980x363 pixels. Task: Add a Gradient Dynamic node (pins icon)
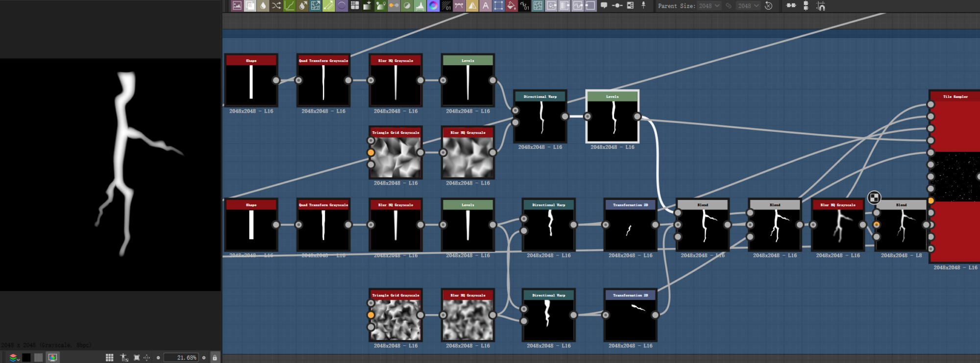tap(381, 6)
